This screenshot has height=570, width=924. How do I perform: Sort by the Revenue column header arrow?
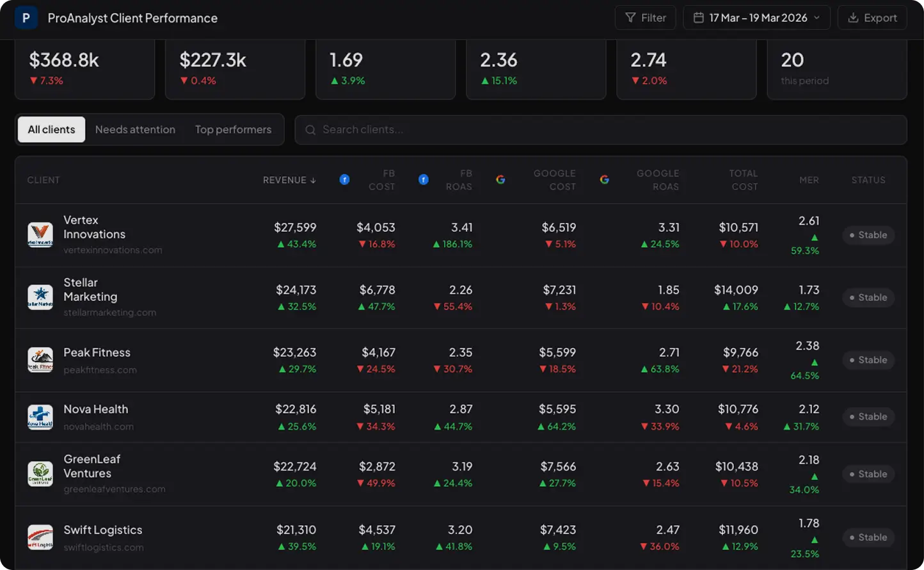pos(313,181)
